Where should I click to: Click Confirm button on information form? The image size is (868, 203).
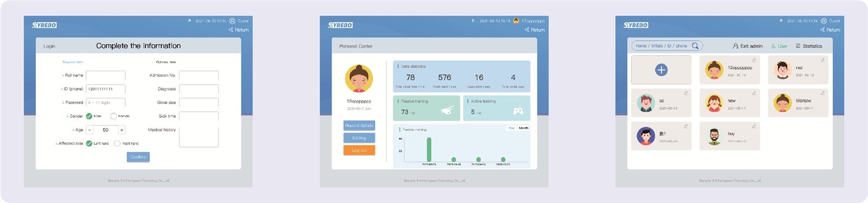tap(138, 157)
